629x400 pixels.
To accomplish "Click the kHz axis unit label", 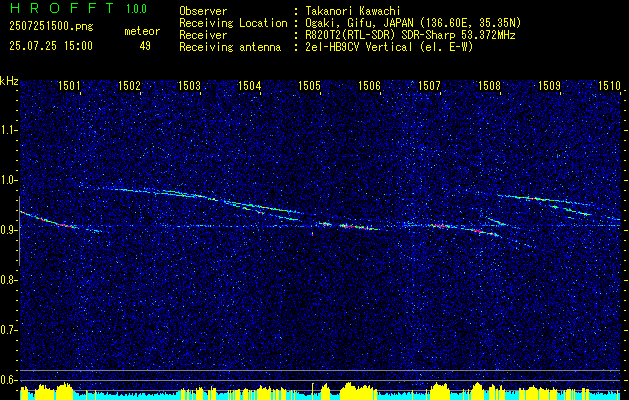I will [x=9, y=81].
